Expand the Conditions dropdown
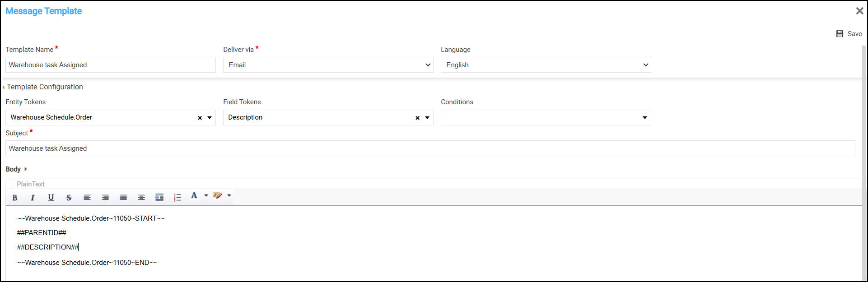 (644, 118)
